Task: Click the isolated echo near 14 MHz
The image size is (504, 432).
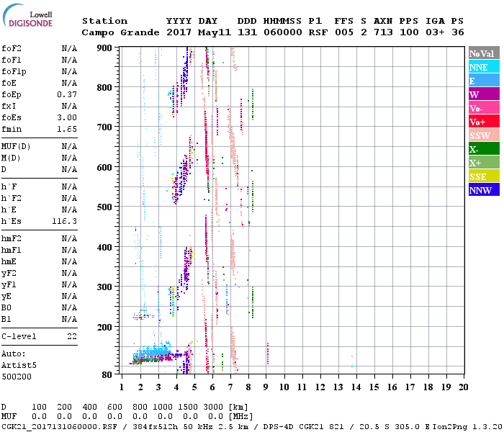Action: [352, 361]
